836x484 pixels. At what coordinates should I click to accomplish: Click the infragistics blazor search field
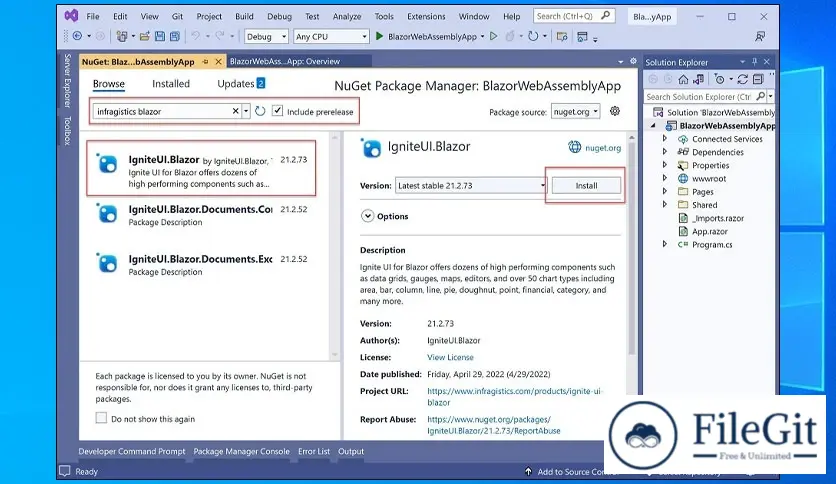click(162, 111)
